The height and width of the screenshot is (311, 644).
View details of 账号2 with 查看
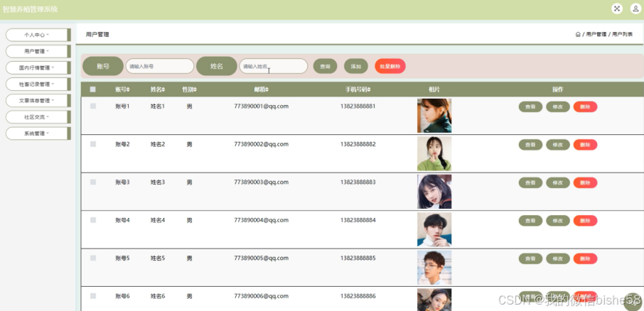[x=531, y=145]
